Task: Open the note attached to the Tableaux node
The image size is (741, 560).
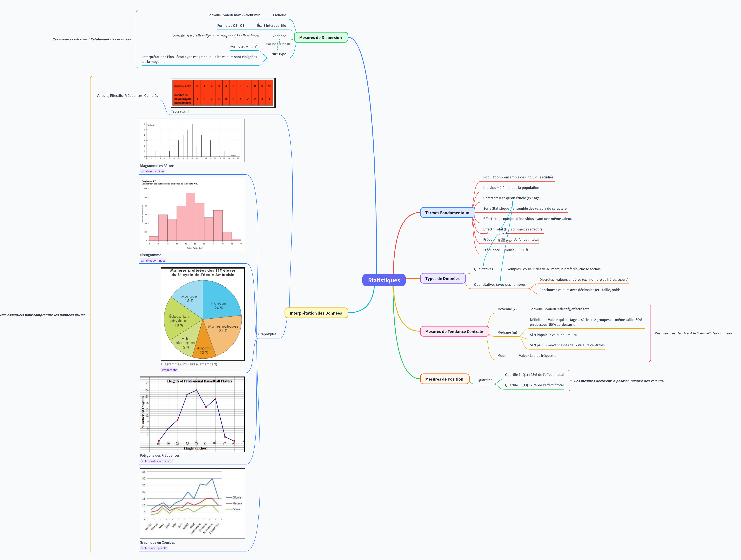Action: (x=187, y=111)
